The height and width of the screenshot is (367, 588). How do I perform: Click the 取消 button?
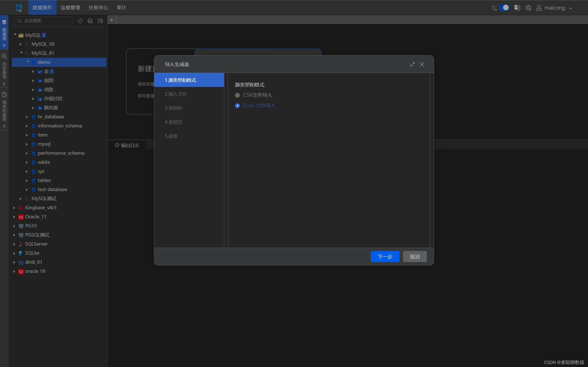414,257
